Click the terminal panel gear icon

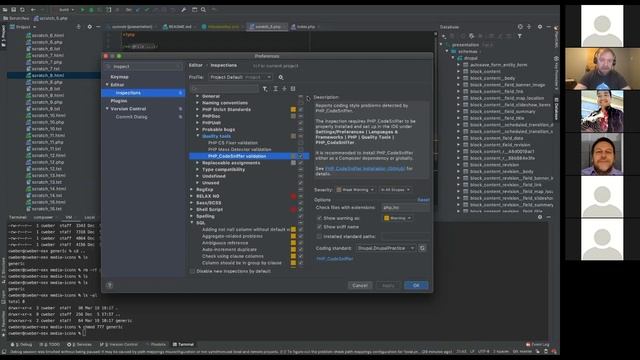pyautogui.click(x=540, y=217)
